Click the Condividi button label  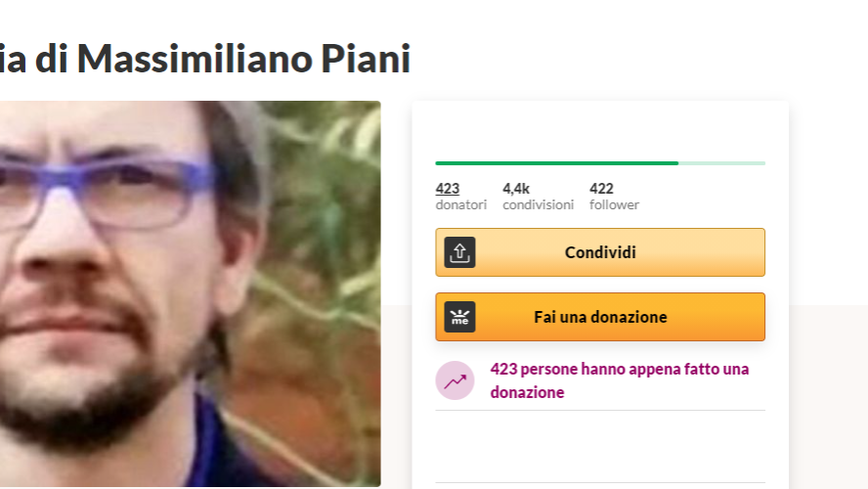pos(600,252)
